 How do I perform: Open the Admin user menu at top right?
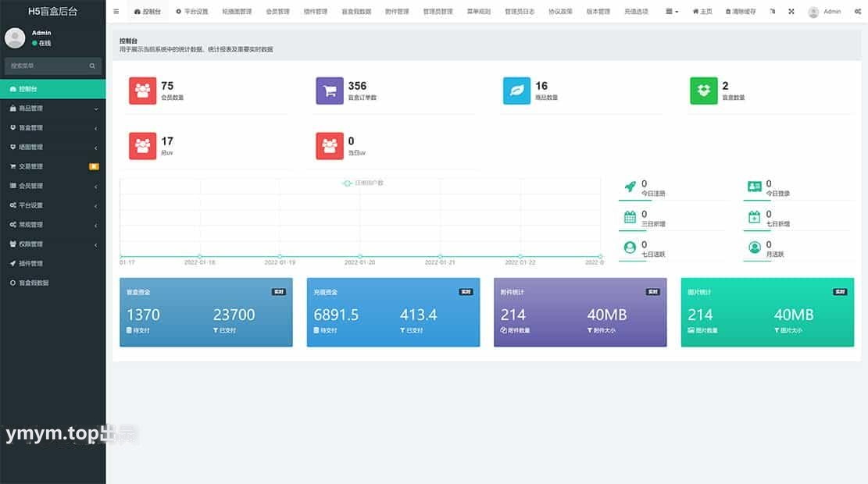pos(824,11)
